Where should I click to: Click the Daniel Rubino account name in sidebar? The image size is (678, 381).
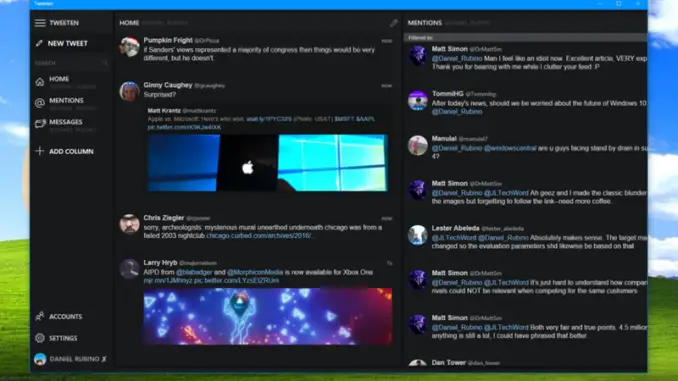pyautogui.click(x=74, y=359)
